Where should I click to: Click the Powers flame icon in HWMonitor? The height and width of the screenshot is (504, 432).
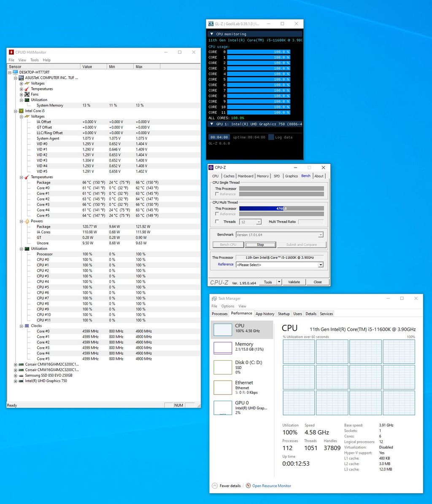(x=27, y=221)
